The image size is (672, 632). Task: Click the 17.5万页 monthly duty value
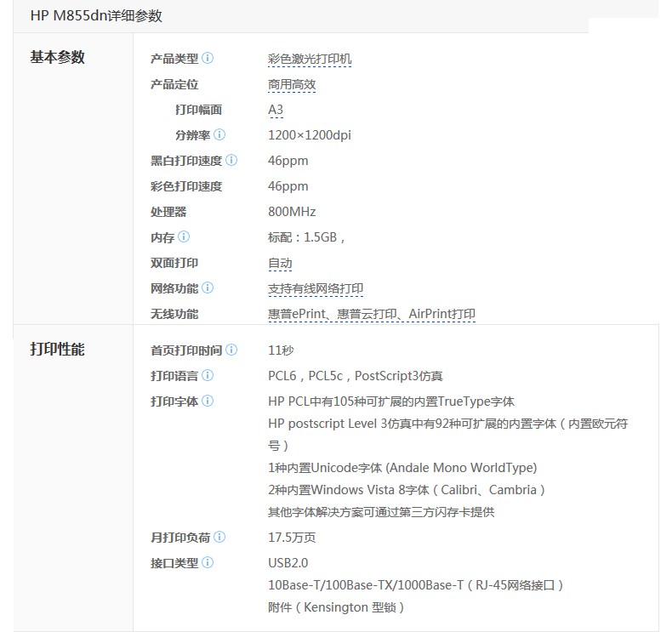pos(292,538)
